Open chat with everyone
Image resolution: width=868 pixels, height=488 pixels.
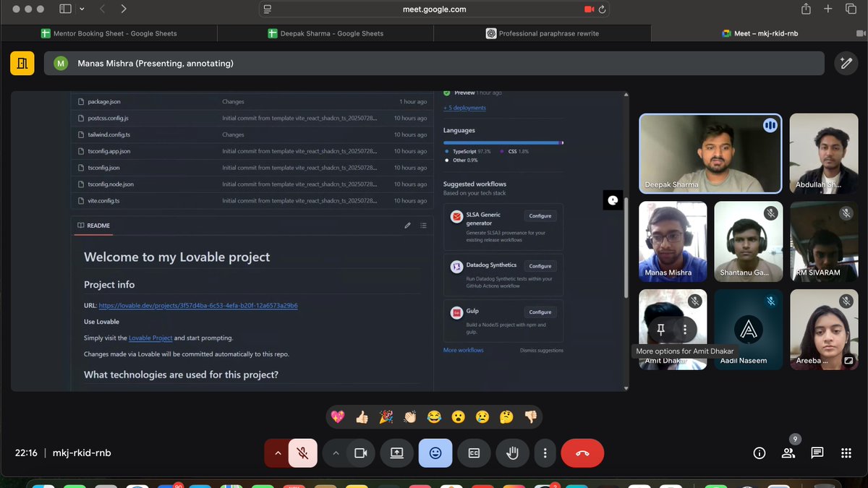817,453
